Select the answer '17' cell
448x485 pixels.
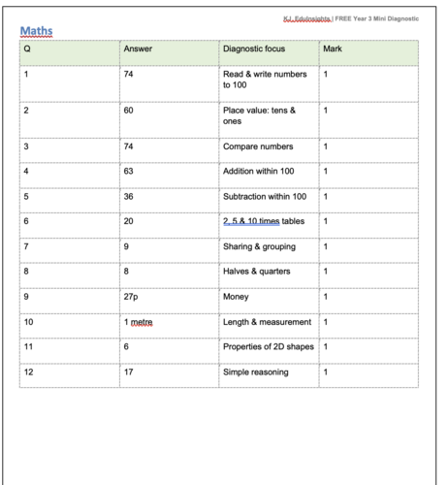(170, 375)
